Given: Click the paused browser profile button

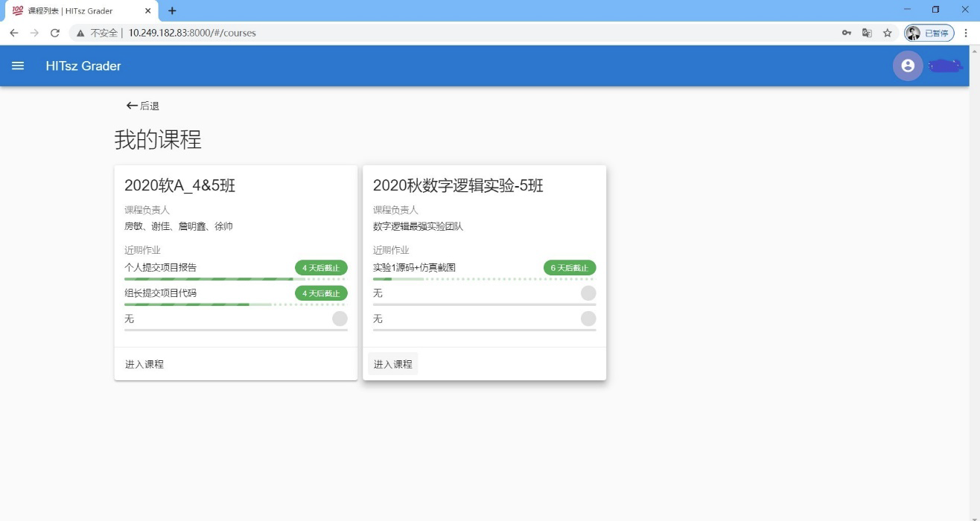Looking at the screenshot, I should [x=929, y=33].
